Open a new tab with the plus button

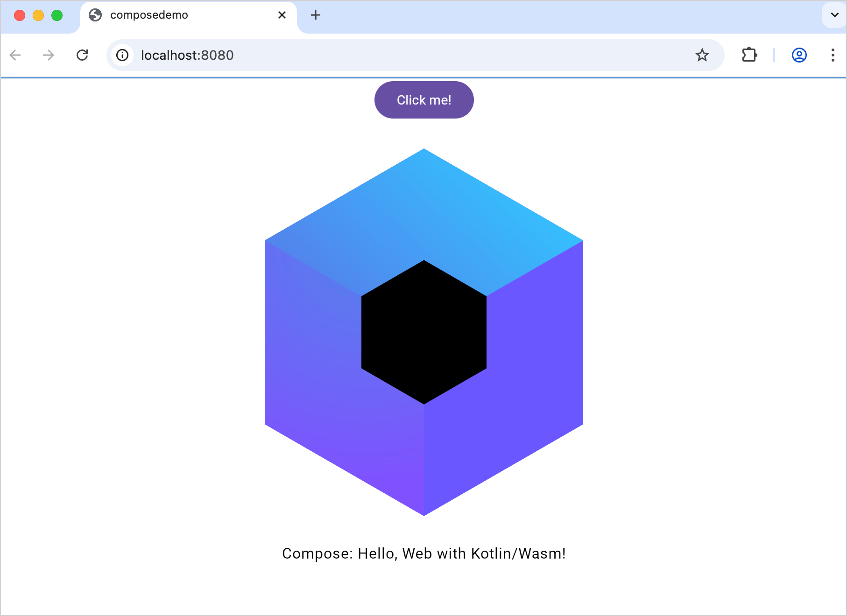pos(316,15)
